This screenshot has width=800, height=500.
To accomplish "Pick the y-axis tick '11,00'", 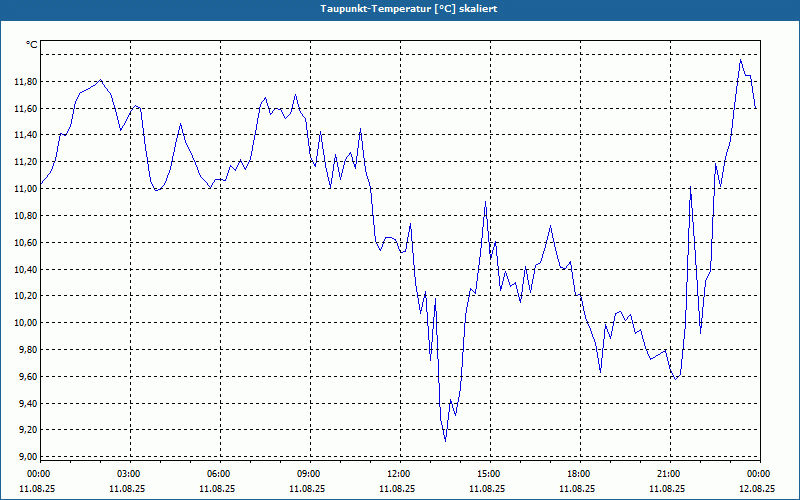I will pyautogui.click(x=26, y=189).
